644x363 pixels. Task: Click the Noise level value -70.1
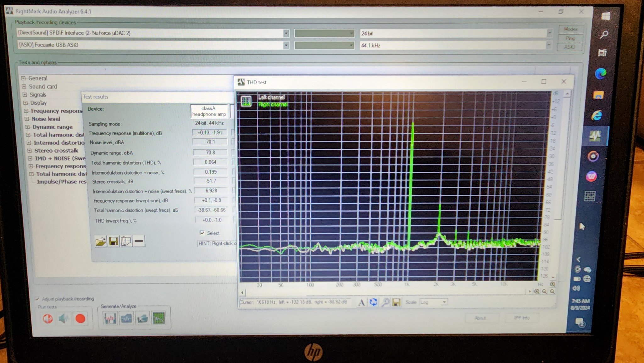(x=210, y=142)
